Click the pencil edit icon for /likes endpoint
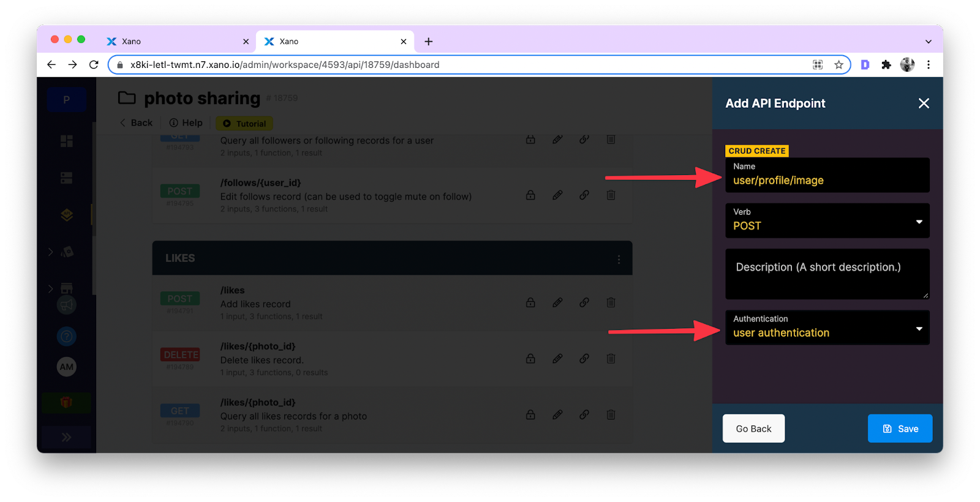This screenshot has height=502, width=980. pos(557,302)
